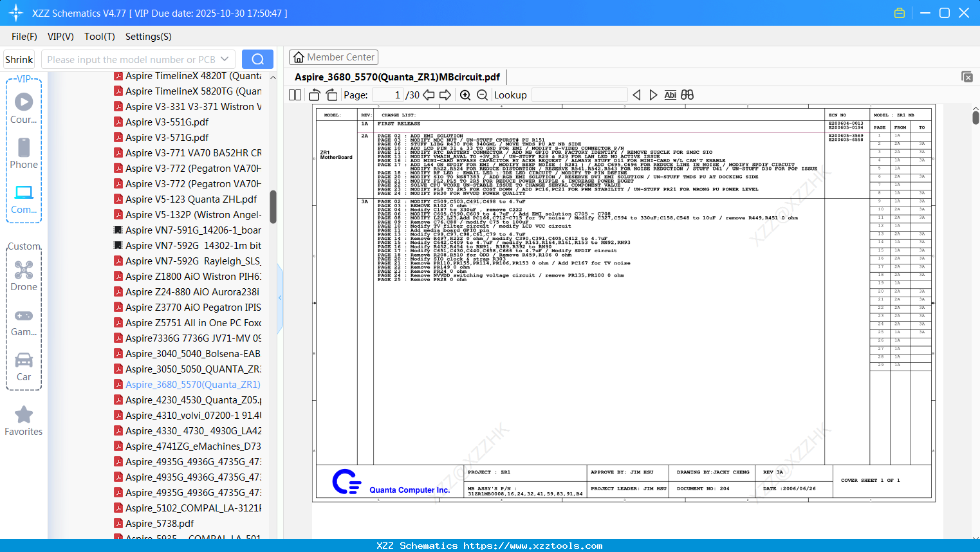Click the window icon at right of document tab bar

tap(967, 77)
